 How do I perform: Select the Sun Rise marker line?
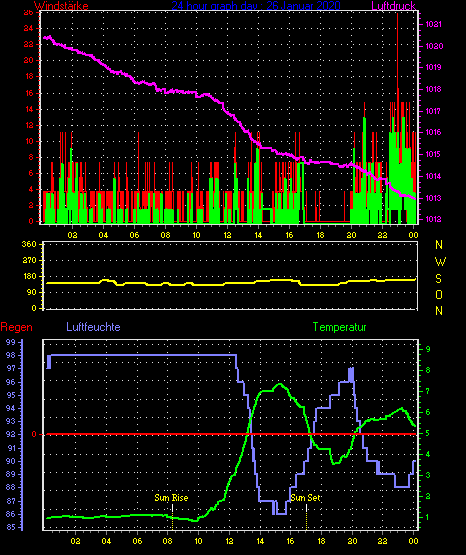[172, 517]
